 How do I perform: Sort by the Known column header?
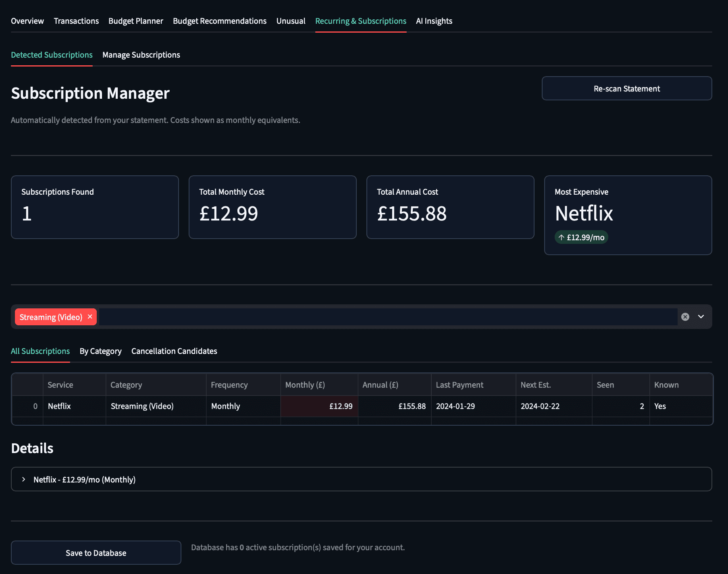681,385
